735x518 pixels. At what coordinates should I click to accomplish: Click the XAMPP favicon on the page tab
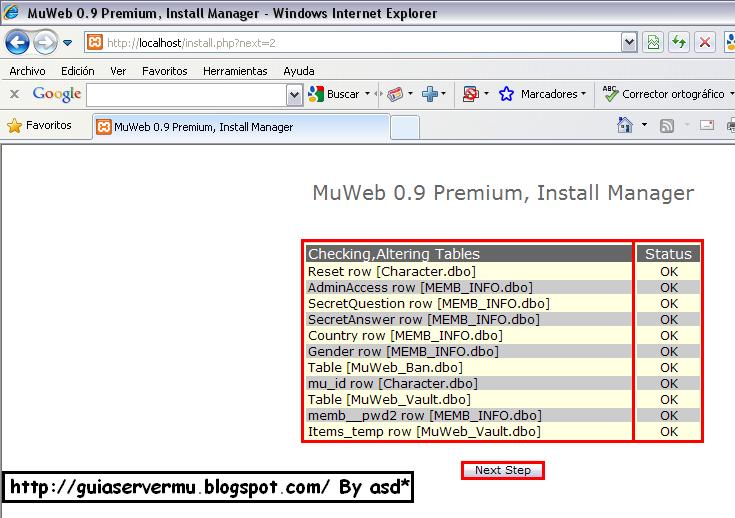click(104, 127)
